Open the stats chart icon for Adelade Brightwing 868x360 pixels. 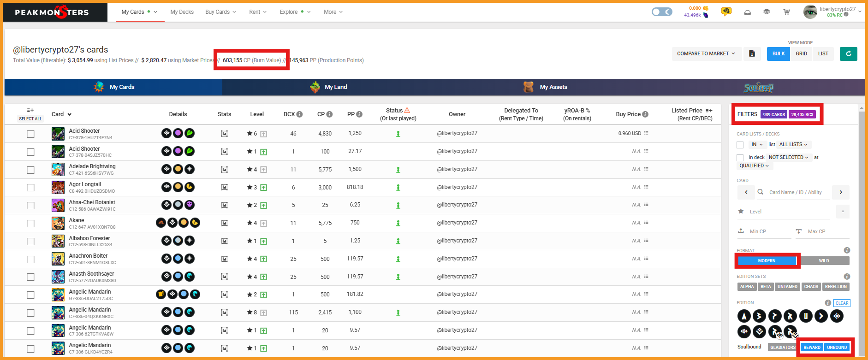click(x=225, y=170)
